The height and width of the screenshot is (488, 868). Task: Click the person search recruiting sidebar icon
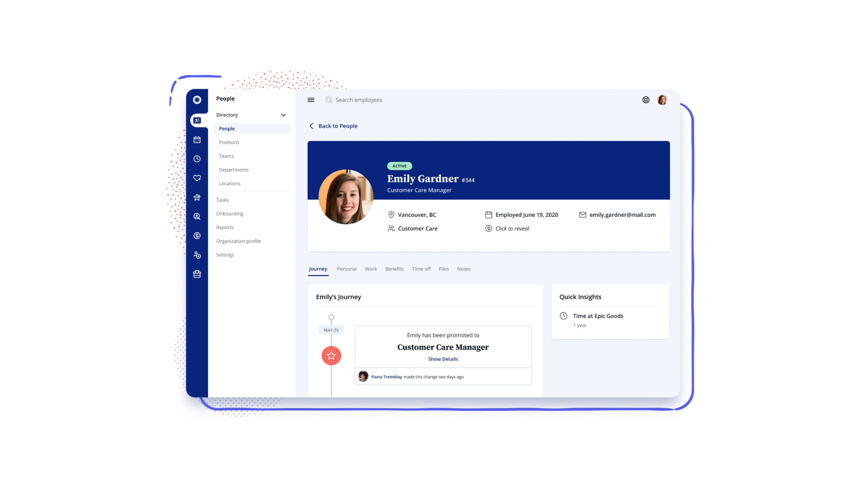pos(197,216)
